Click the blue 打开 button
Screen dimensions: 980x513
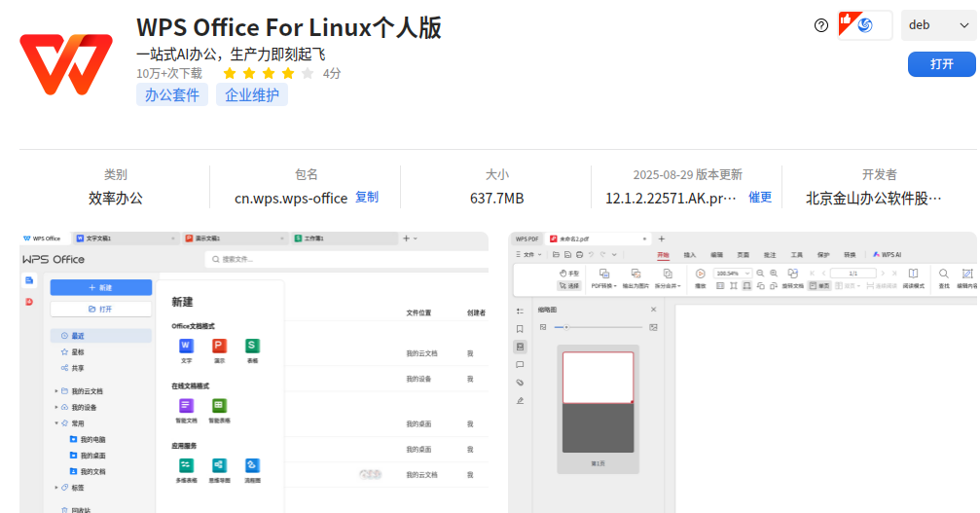941,63
